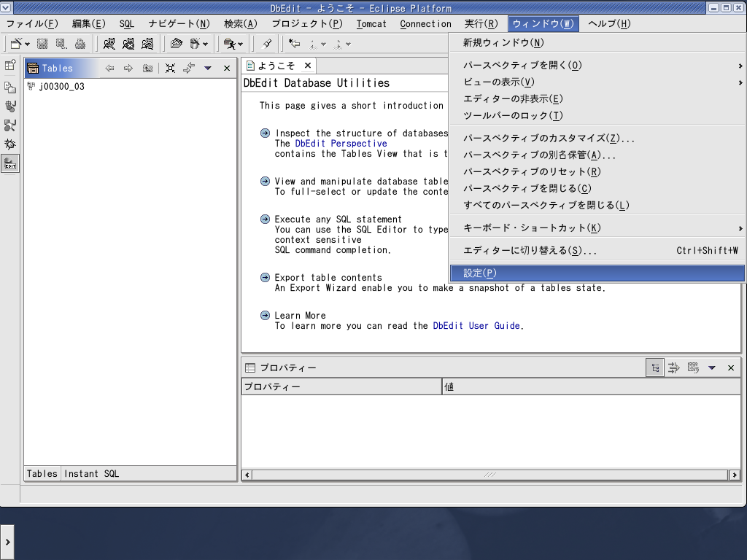
Task: Open the プロパティー view menu triangle
Action: 712,367
